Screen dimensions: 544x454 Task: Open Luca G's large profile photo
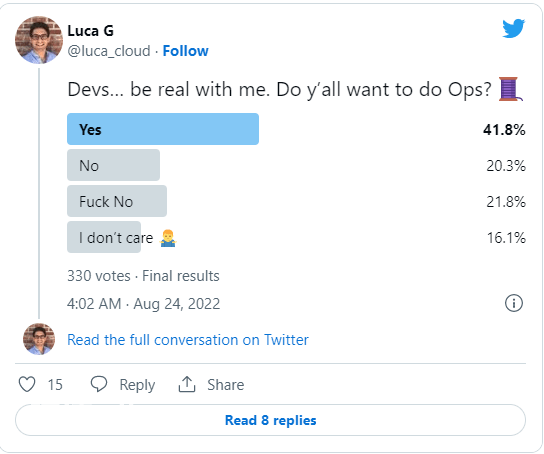[39, 40]
